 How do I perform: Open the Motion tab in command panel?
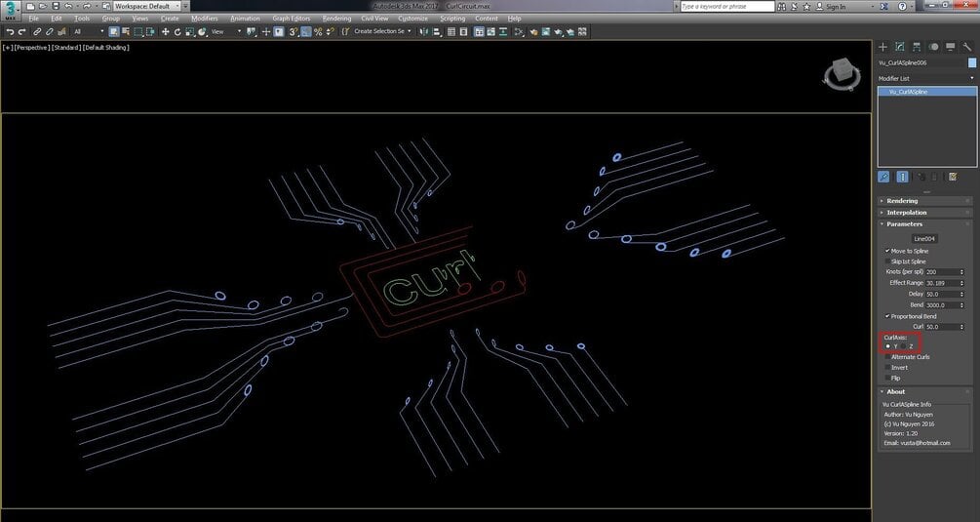click(x=934, y=47)
